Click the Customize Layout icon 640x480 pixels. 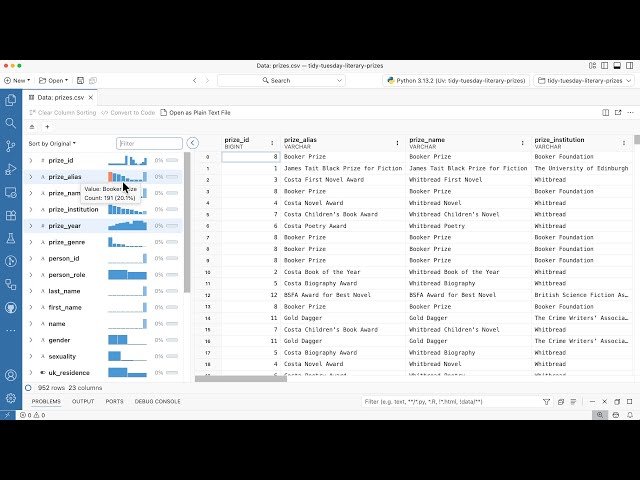[x=592, y=66]
